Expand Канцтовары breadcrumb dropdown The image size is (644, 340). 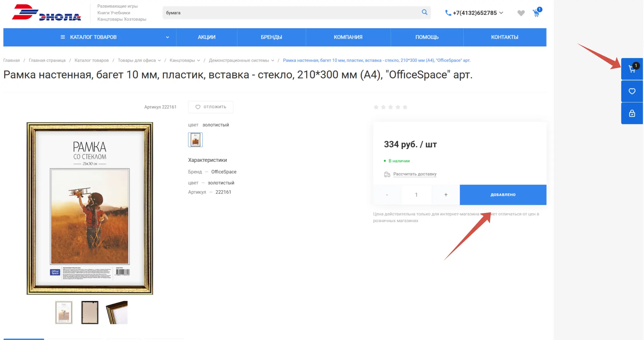(x=198, y=61)
